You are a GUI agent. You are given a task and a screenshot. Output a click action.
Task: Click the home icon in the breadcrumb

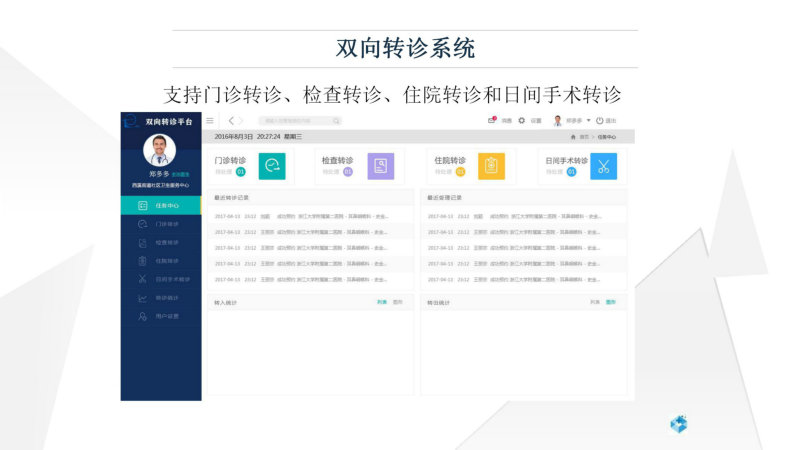(573, 137)
